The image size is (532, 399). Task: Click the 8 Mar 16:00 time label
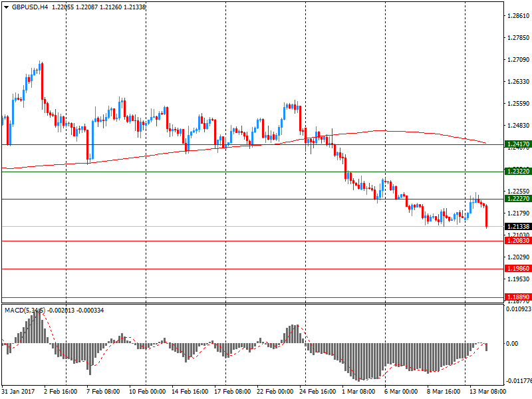(x=444, y=392)
